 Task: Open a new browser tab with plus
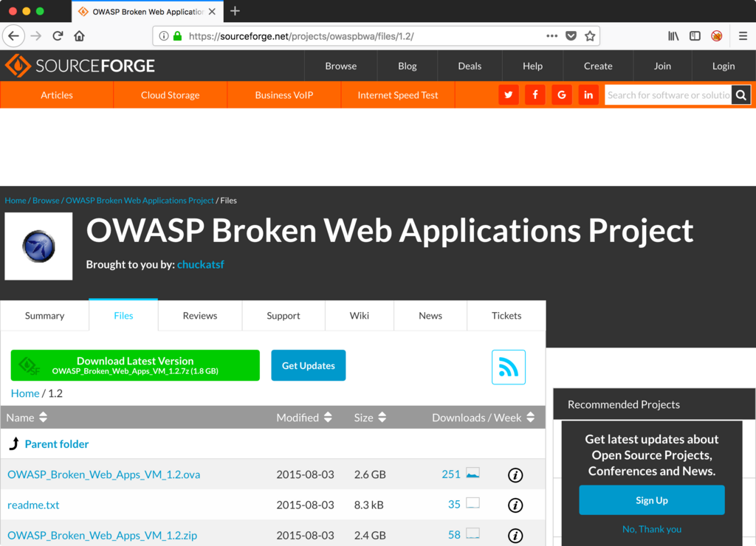(x=235, y=11)
